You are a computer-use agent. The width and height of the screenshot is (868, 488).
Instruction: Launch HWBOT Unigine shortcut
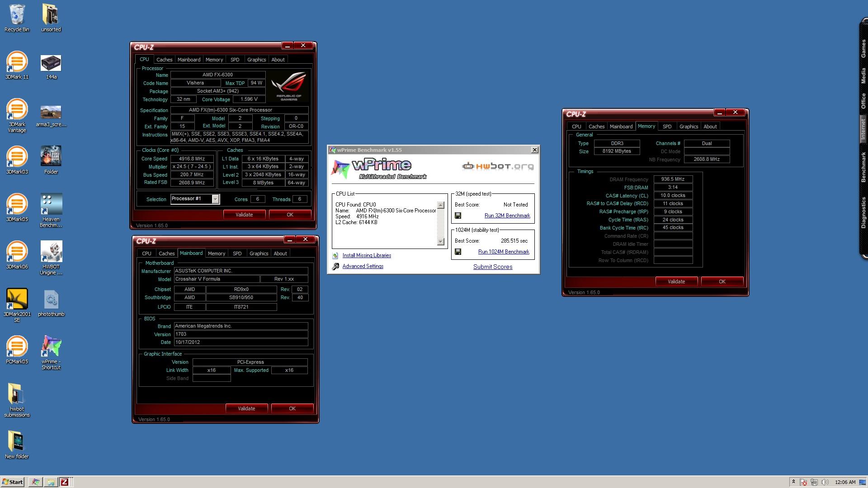[51, 258]
